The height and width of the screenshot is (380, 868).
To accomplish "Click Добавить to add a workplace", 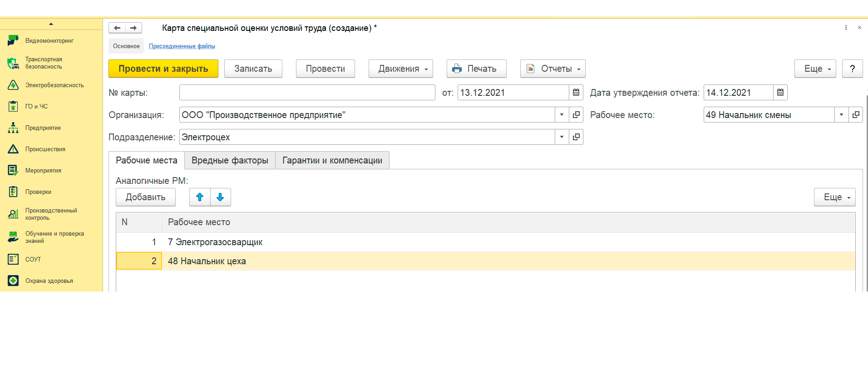I will tap(146, 197).
